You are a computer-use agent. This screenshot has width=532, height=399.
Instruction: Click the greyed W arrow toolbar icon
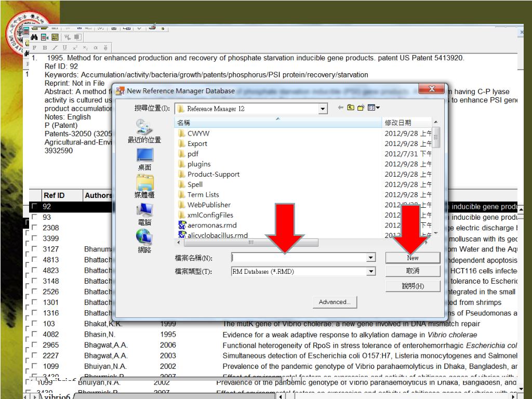[x=67, y=37]
